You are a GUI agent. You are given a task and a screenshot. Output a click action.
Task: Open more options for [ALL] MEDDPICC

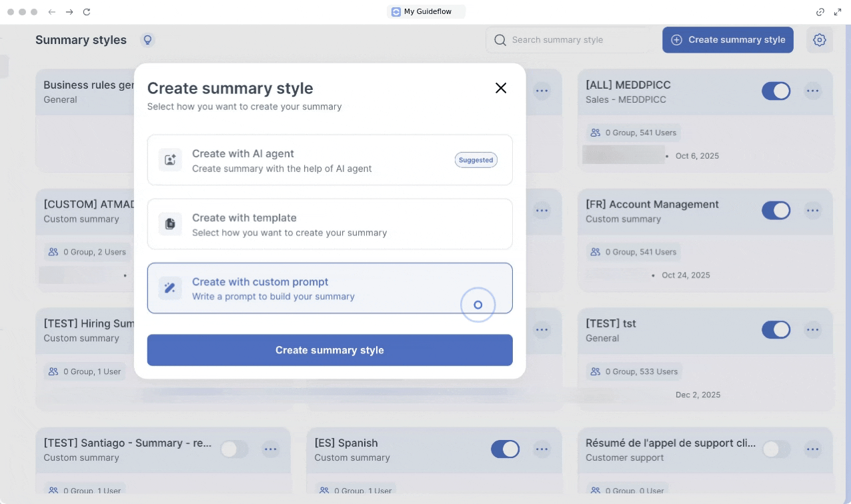coord(812,91)
